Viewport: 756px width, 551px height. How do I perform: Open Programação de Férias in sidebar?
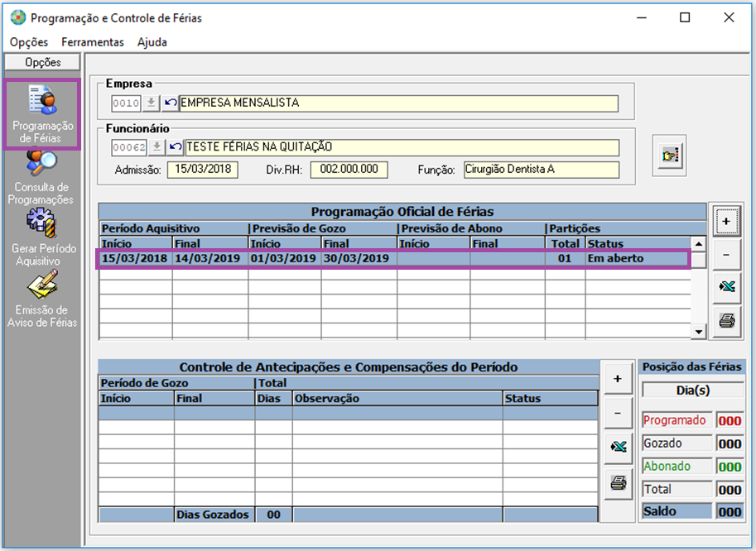[42, 115]
